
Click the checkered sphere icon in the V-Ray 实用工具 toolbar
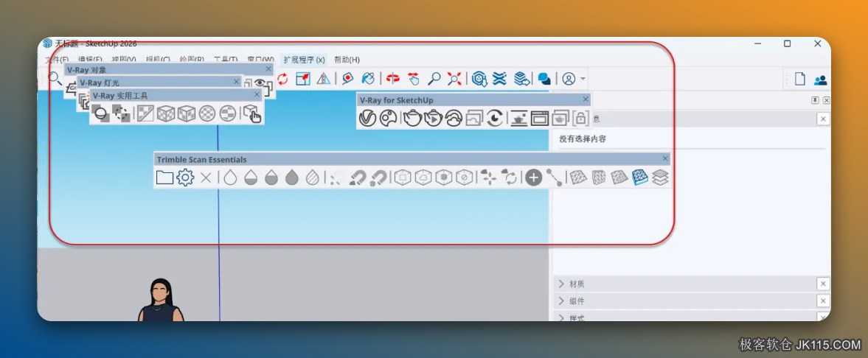tap(207, 113)
